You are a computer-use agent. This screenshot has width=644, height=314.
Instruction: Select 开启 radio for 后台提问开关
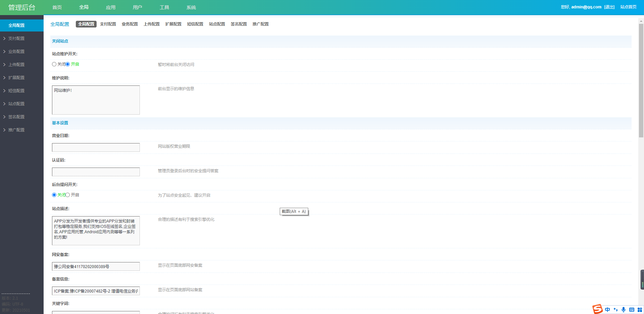(x=68, y=195)
